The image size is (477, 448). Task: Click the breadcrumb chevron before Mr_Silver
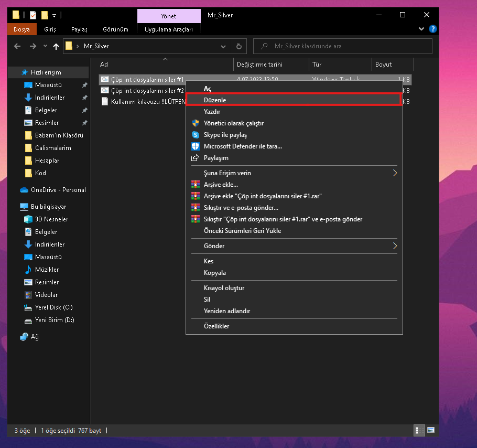click(78, 46)
